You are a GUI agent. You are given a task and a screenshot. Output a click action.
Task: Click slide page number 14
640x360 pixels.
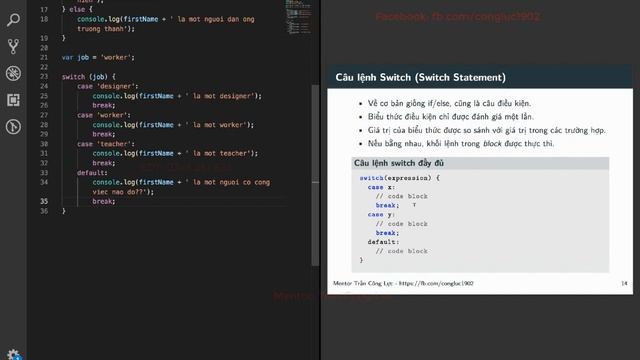point(624,283)
